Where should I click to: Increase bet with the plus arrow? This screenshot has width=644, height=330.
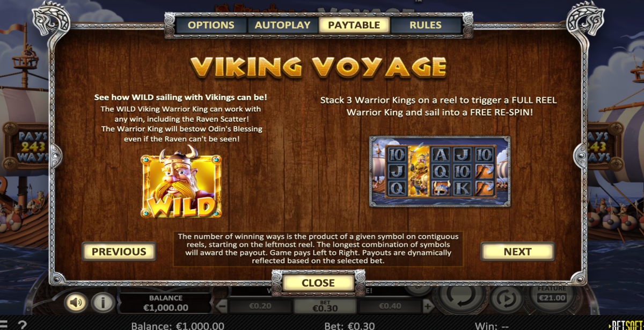[x=427, y=306]
